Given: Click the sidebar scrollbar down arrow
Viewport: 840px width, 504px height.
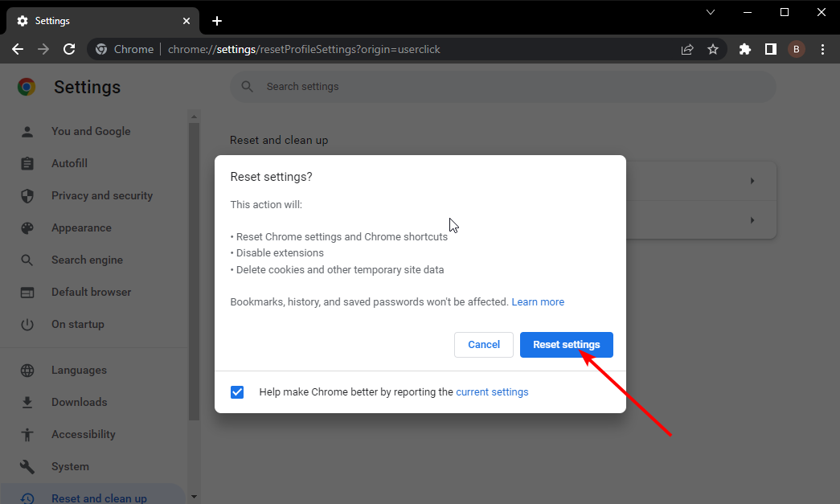Looking at the screenshot, I should pyautogui.click(x=194, y=497).
